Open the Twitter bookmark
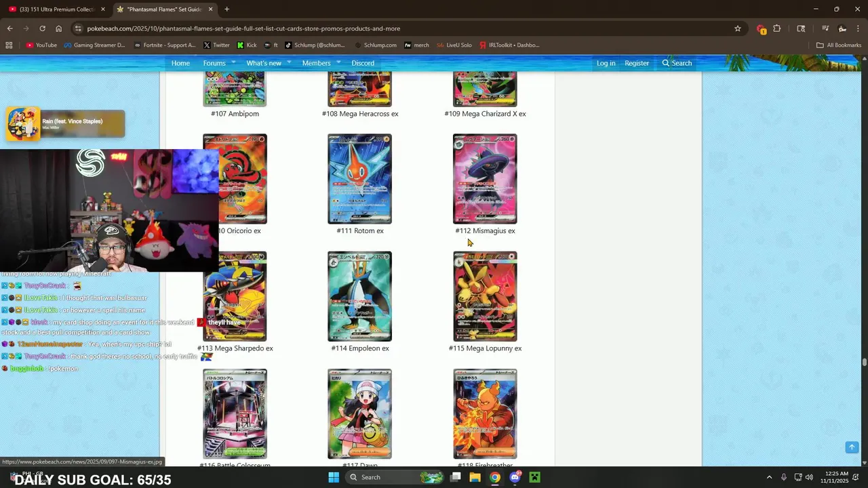This screenshot has height=488, width=868. tap(216, 45)
